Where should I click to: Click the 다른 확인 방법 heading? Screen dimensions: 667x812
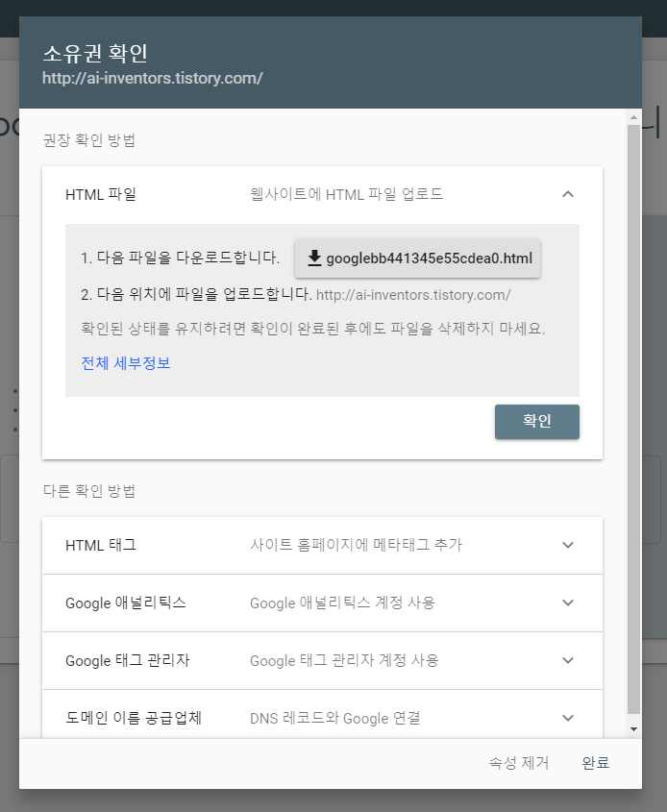point(89,490)
